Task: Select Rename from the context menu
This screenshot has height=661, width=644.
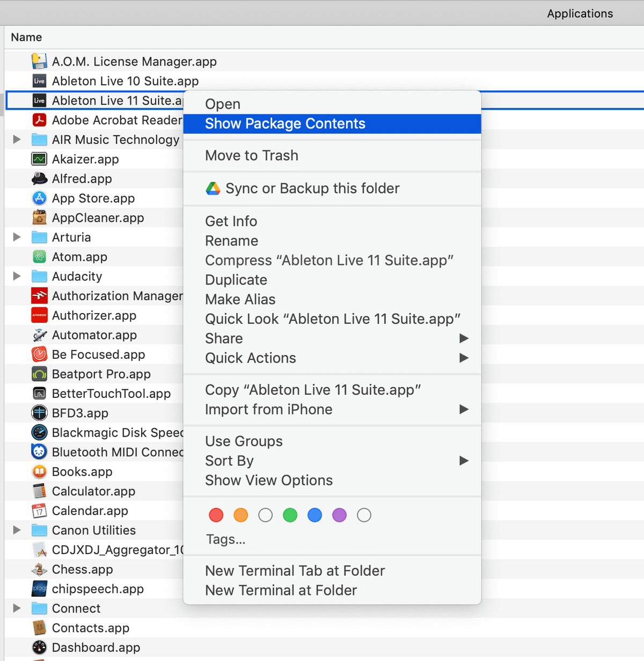Action: tap(332, 241)
